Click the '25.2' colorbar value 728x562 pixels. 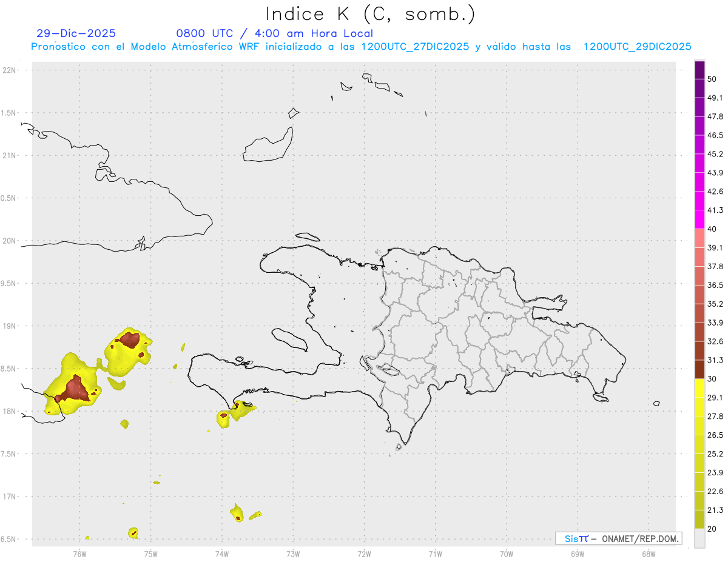[x=716, y=454]
